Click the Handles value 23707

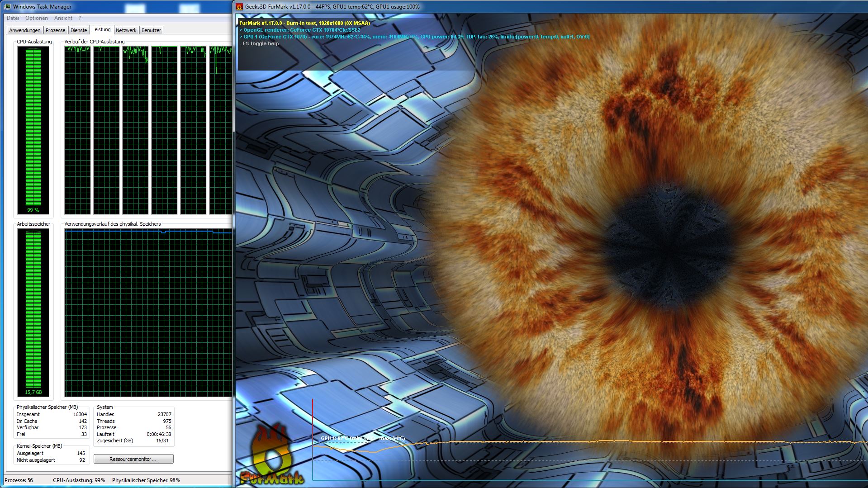[165, 414]
